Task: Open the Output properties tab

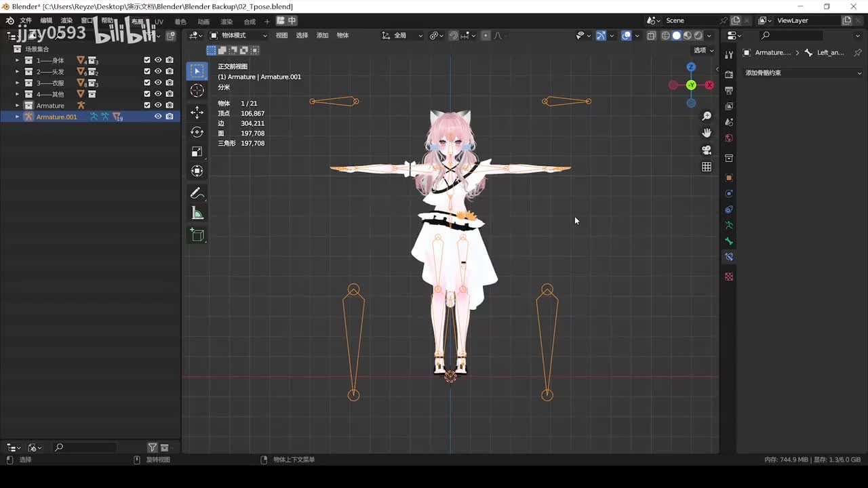Action: [x=729, y=90]
